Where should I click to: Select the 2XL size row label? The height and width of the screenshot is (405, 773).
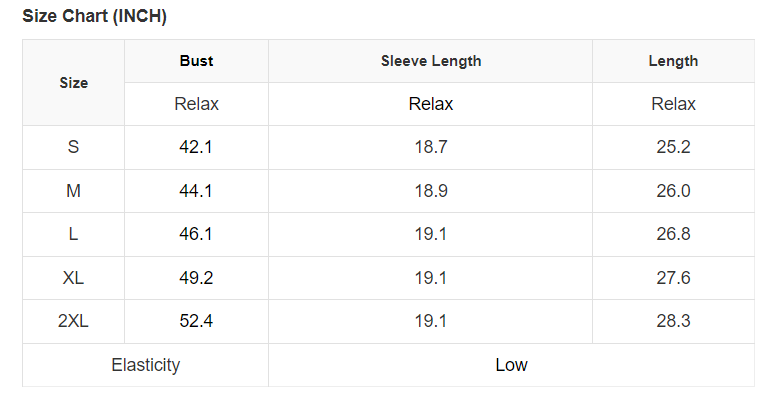pos(73,321)
